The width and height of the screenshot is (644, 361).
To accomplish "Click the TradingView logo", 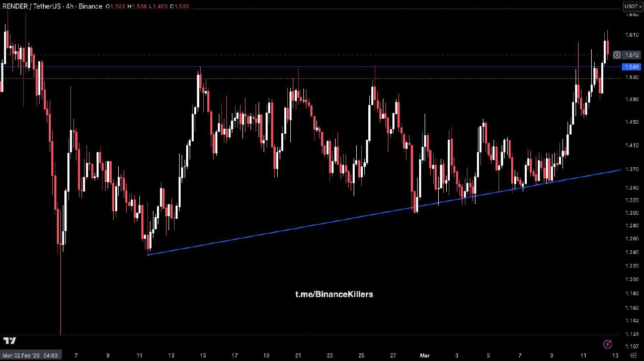I will [10, 340].
